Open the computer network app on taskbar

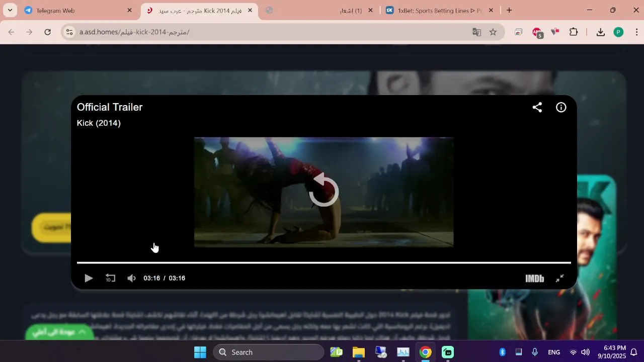[x=381, y=352]
